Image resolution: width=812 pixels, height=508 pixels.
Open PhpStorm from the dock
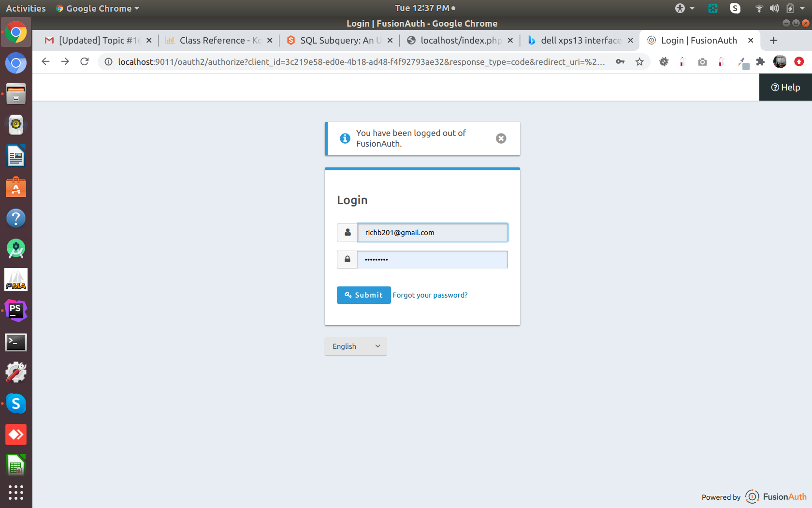click(x=16, y=311)
